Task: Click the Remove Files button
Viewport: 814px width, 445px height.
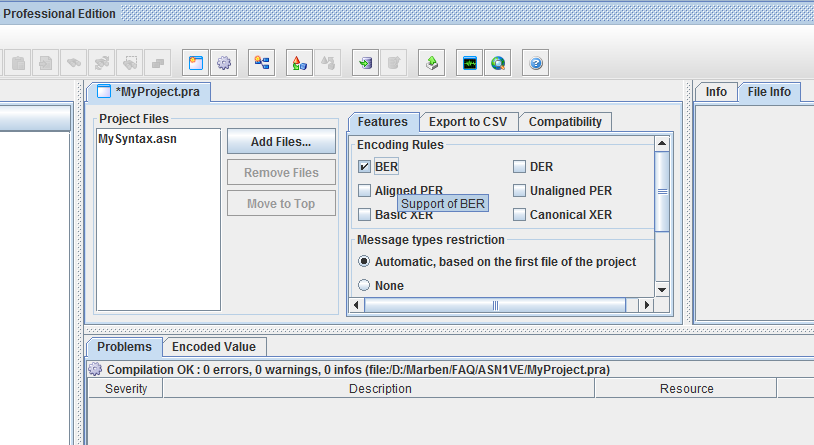Action: point(281,172)
